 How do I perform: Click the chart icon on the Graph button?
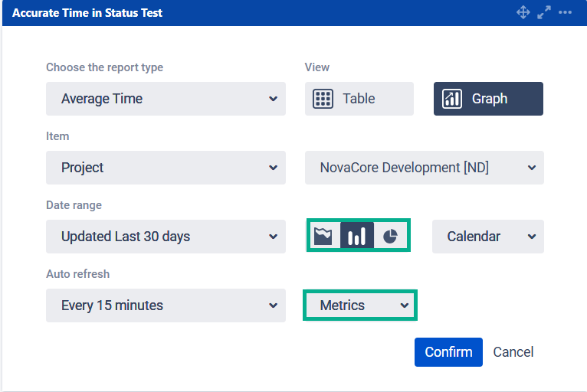tap(452, 99)
